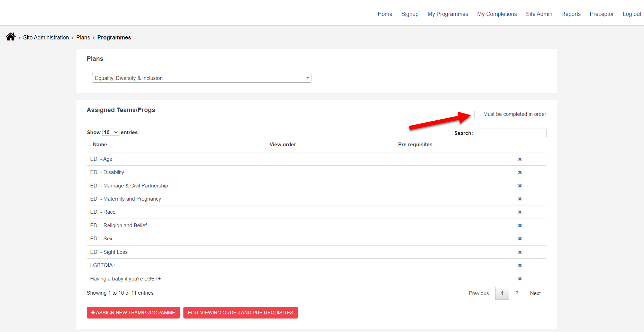The width and height of the screenshot is (644, 332).
Task: Go to the Next page
Action: pos(535,293)
